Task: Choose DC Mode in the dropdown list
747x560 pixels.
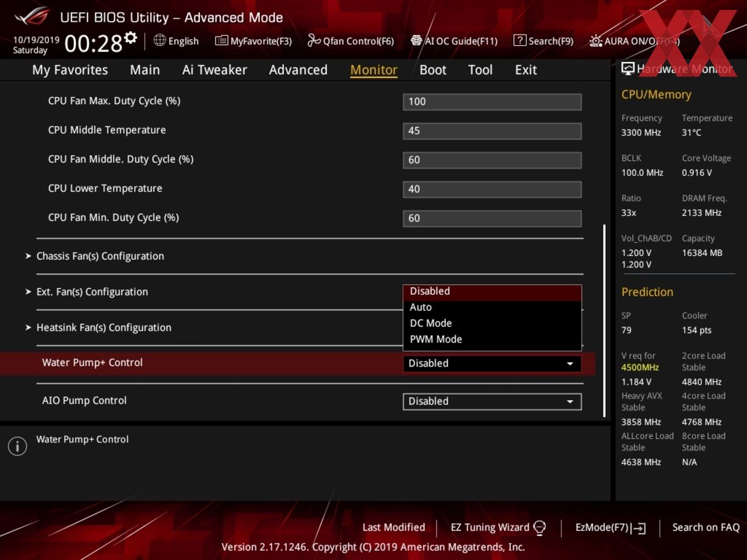Action: [x=492, y=323]
